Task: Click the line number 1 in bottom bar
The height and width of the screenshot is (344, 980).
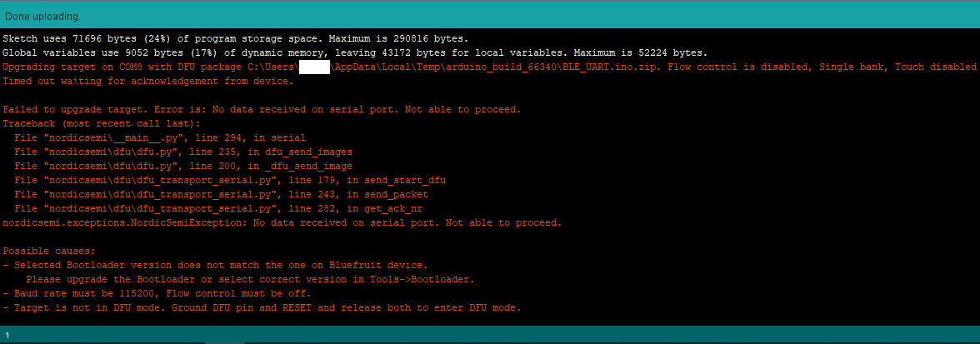Action: point(7,334)
